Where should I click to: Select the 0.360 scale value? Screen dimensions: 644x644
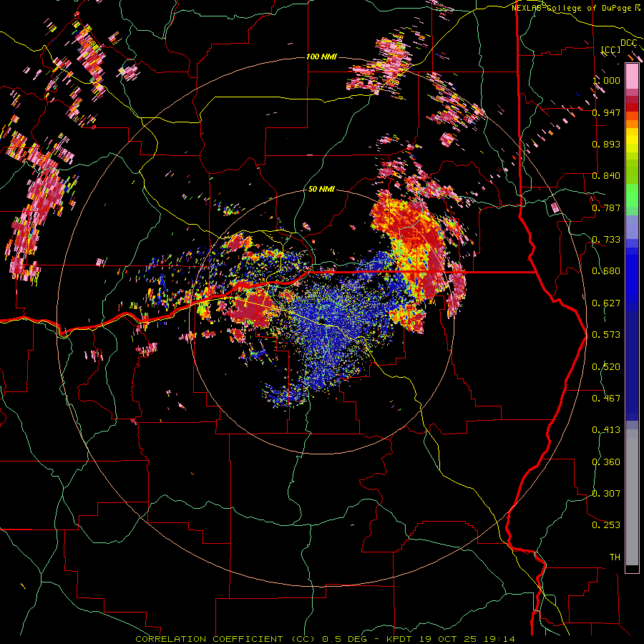click(606, 462)
